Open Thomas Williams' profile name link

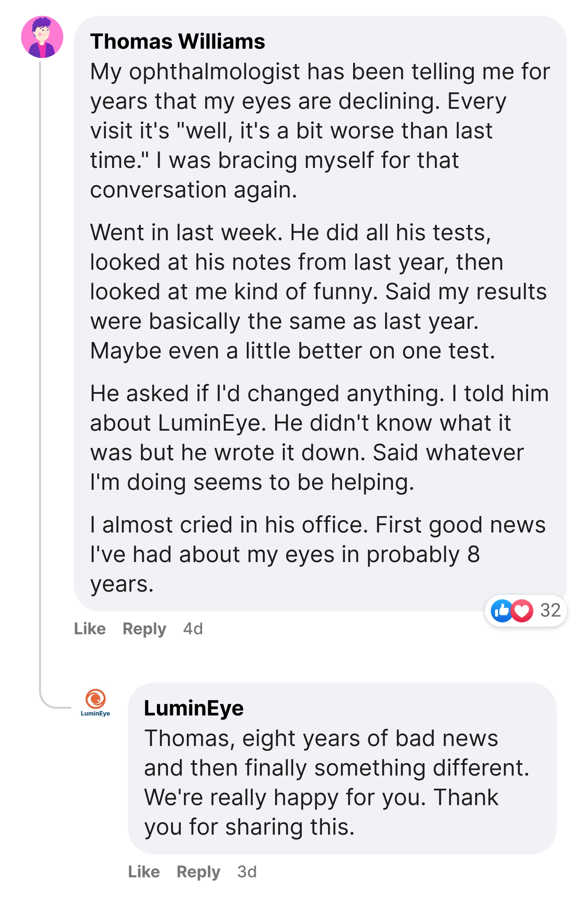pyautogui.click(x=177, y=41)
